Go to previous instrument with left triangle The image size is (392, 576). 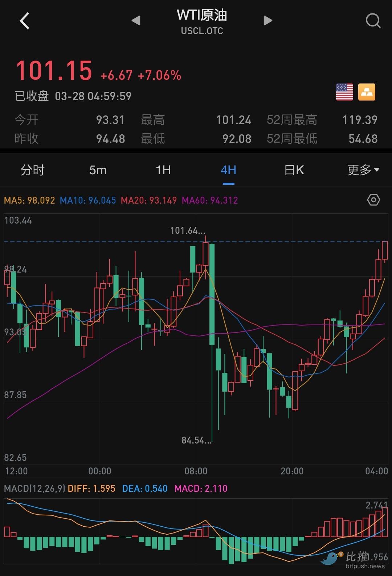(x=136, y=21)
